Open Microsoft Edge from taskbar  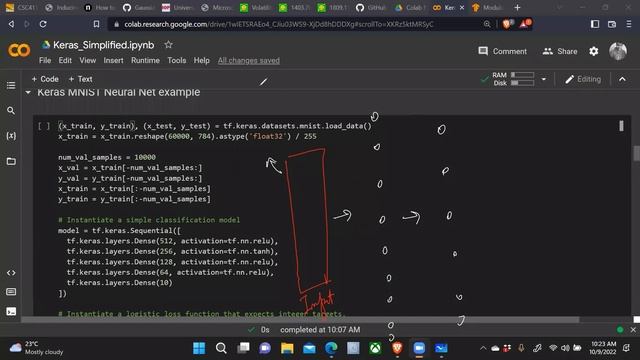tap(331, 348)
